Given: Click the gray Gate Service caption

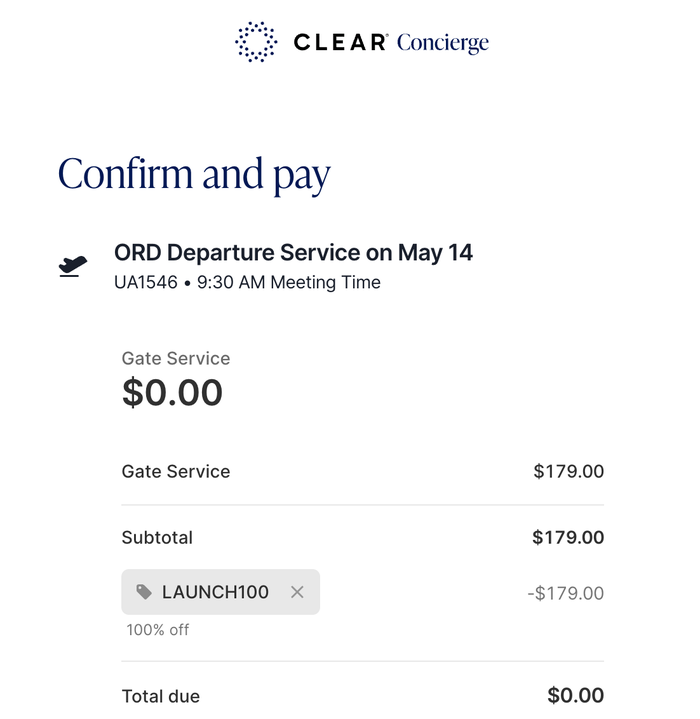Looking at the screenshot, I should pos(176,359).
